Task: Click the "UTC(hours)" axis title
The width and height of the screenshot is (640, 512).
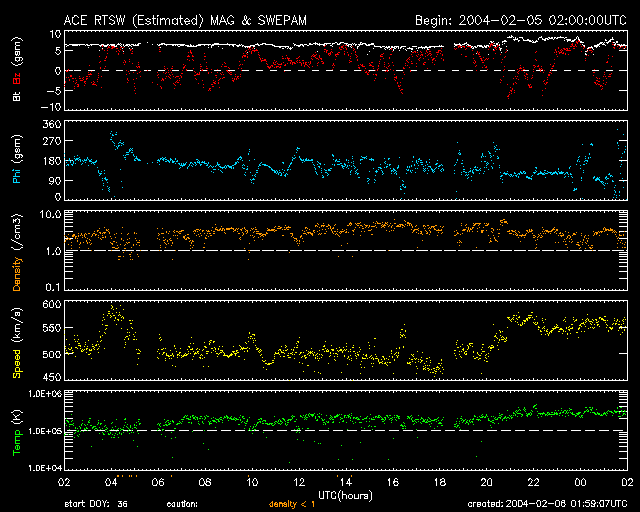Action: pos(345,496)
